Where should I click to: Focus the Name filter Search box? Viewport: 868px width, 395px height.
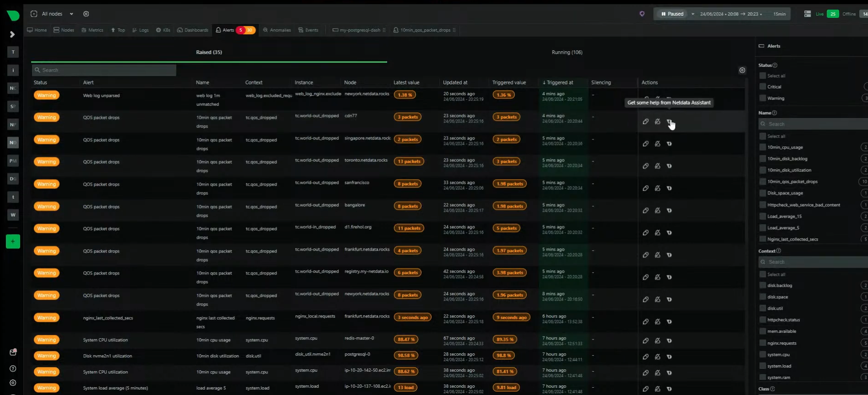pos(813,124)
